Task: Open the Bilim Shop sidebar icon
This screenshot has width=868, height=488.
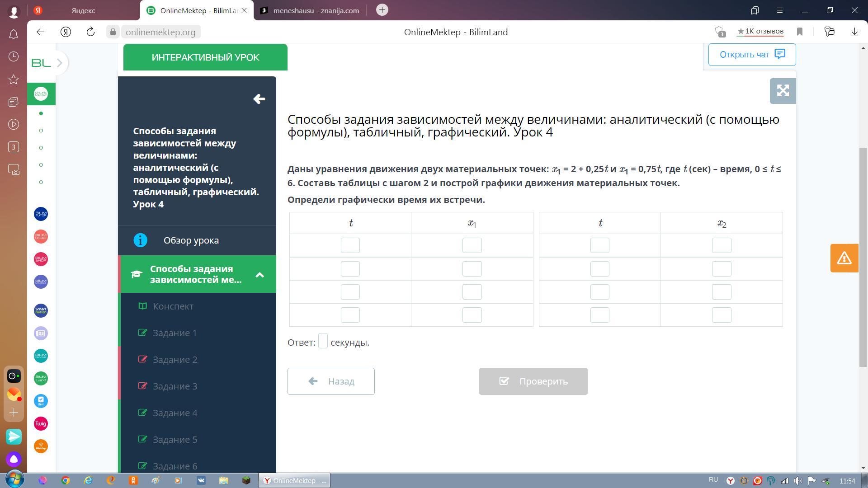Action: 41,259
